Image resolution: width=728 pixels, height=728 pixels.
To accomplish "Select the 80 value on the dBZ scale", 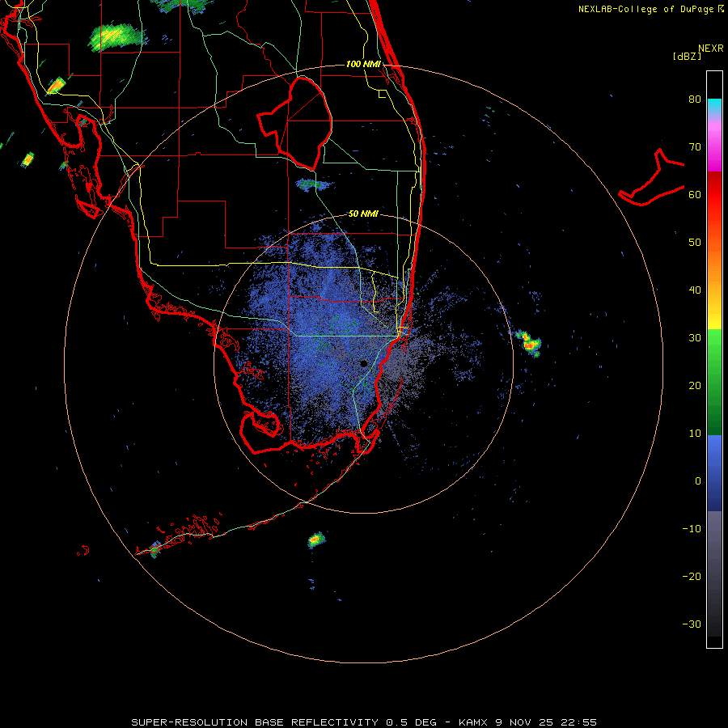I will click(695, 99).
